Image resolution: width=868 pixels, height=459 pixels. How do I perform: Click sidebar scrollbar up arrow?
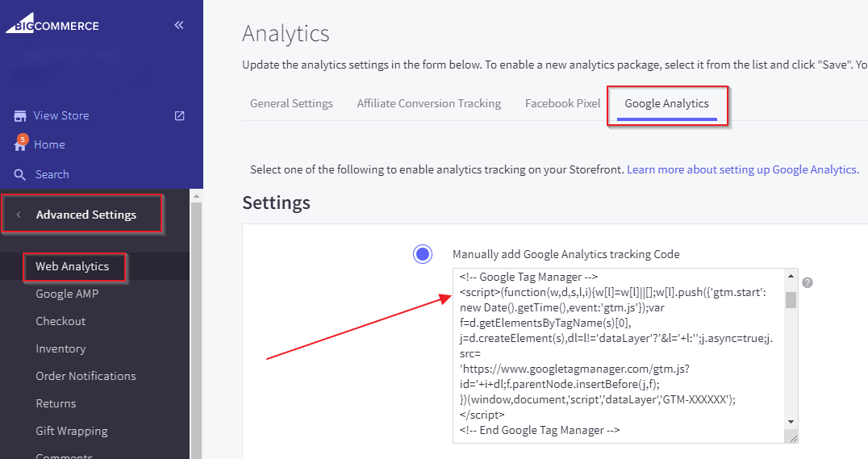pos(196,196)
